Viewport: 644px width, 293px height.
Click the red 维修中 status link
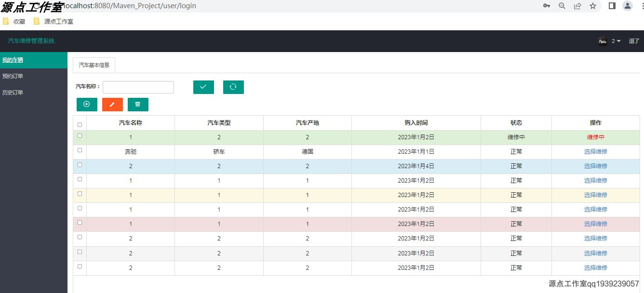coord(595,137)
